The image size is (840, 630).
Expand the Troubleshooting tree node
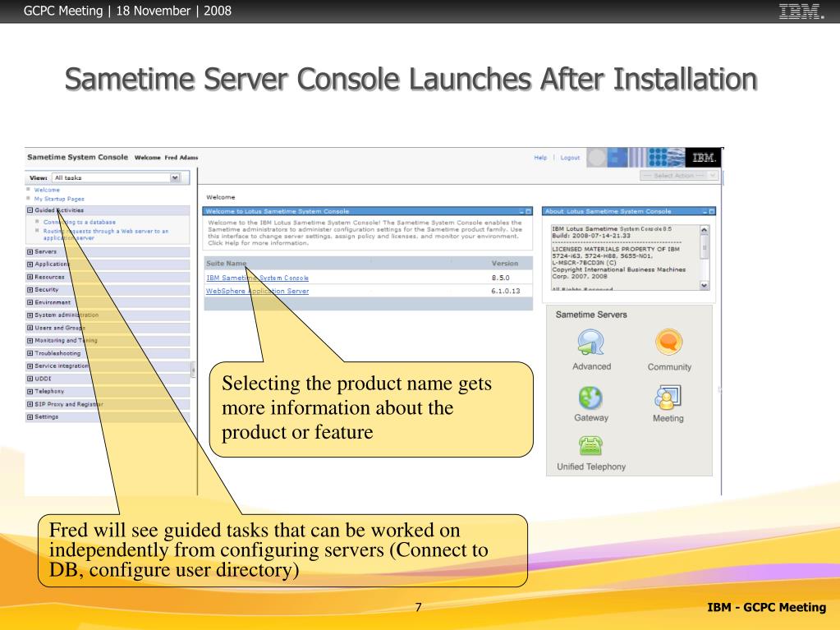(x=30, y=353)
